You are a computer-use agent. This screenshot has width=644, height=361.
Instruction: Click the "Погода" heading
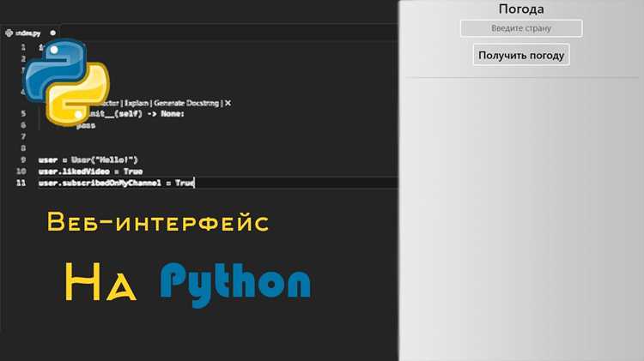[521, 9]
